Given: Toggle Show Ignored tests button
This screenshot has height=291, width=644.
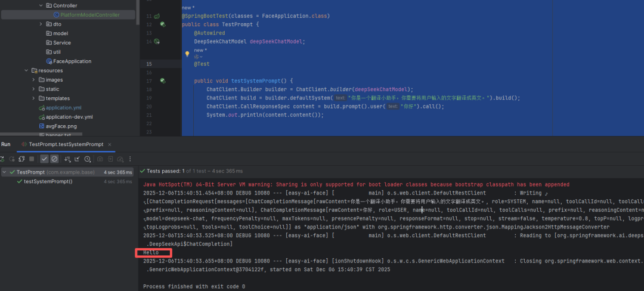Looking at the screenshot, I should coord(54,159).
